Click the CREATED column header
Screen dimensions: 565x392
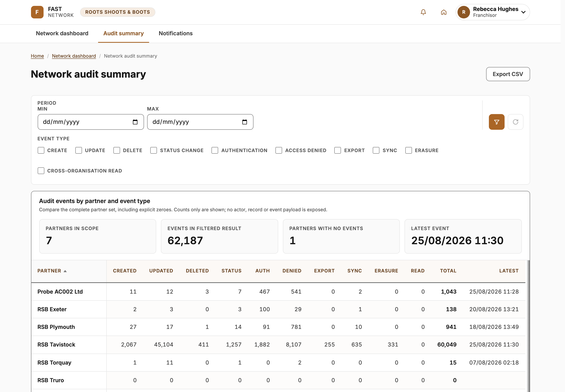click(x=125, y=271)
